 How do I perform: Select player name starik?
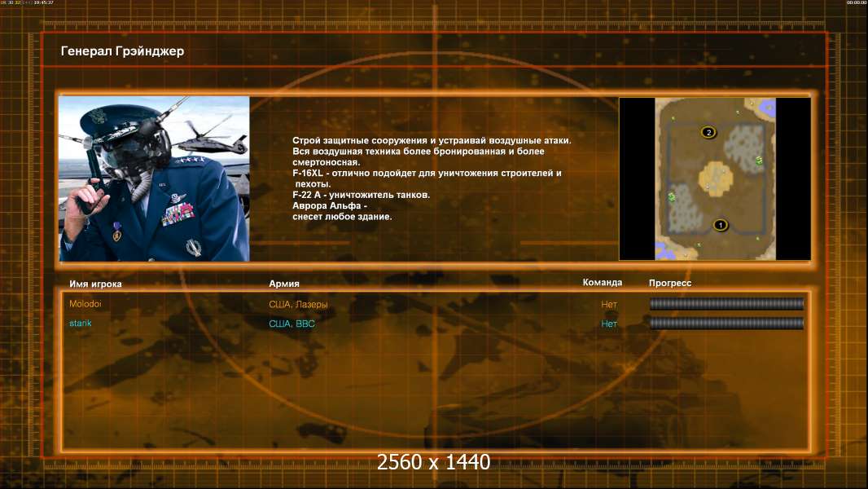[x=81, y=323]
